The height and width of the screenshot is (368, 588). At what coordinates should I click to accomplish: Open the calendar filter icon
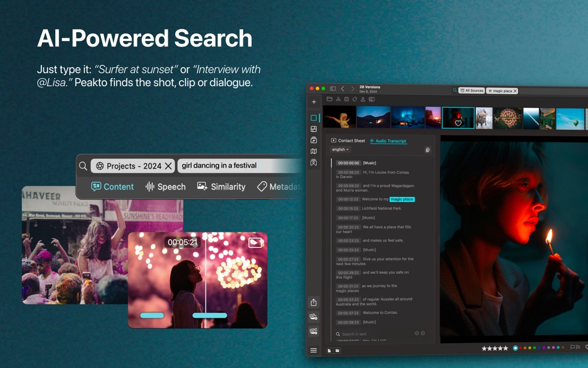[346, 99]
